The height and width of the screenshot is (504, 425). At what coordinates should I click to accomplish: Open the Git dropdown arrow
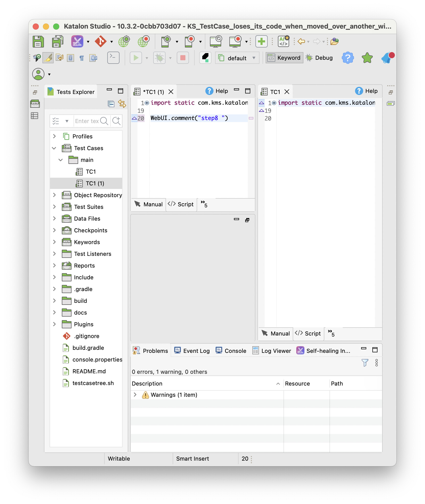(x=112, y=42)
